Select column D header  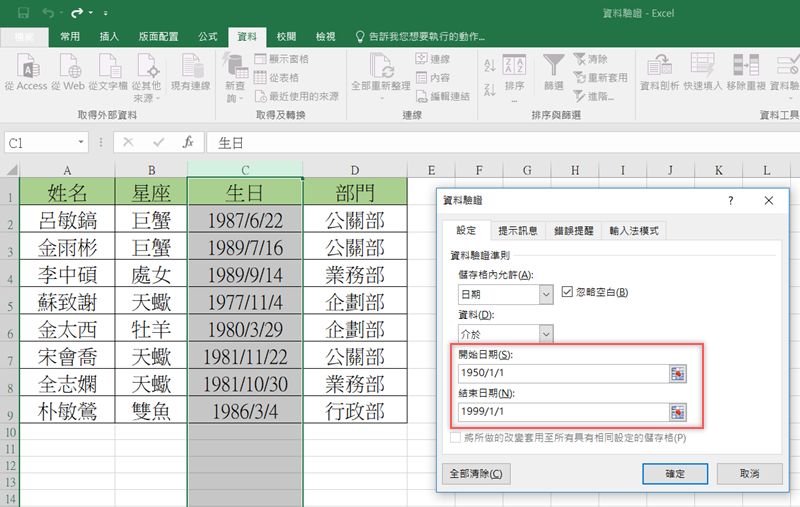tap(355, 170)
